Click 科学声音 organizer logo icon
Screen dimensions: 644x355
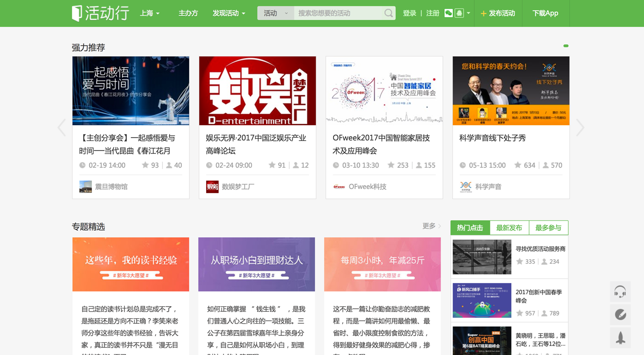466,186
